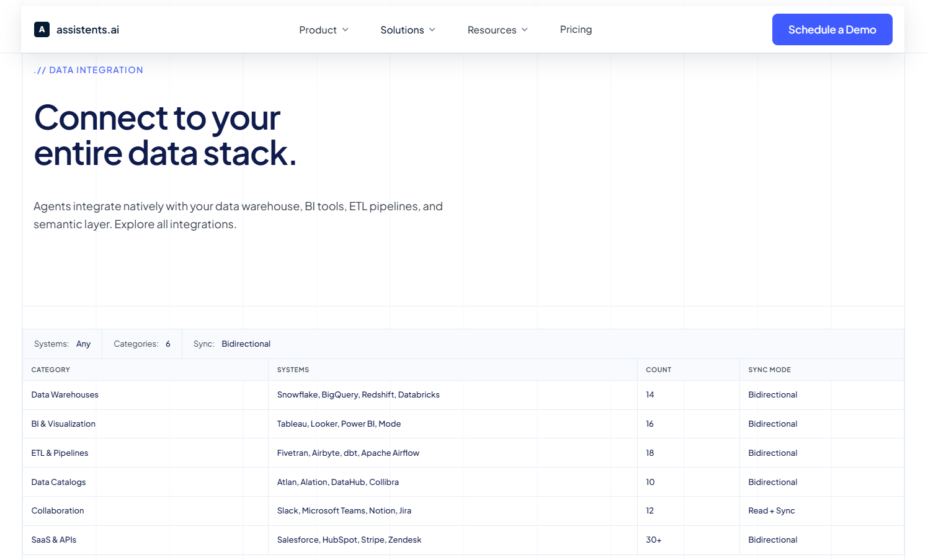Expand the Resources chevron arrow
928x560 pixels.
click(x=524, y=30)
